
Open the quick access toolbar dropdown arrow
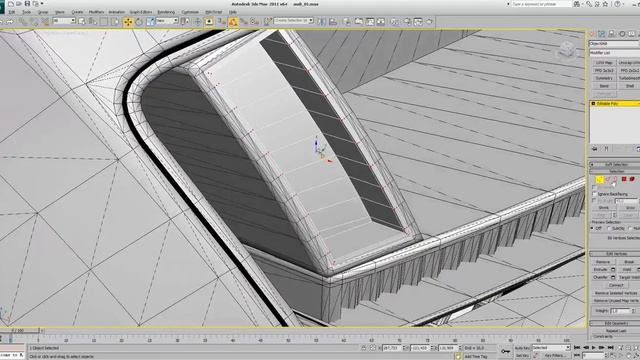click(42, 4)
